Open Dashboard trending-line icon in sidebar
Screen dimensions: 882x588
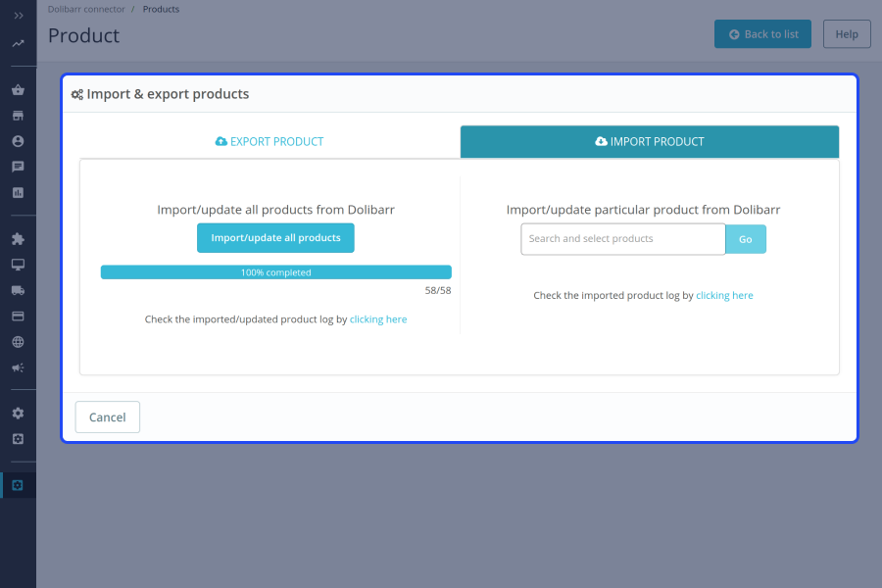pos(19,43)
